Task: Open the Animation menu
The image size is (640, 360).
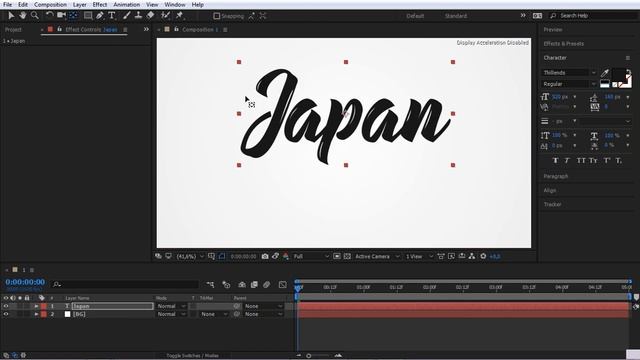Action: (127, 4)
